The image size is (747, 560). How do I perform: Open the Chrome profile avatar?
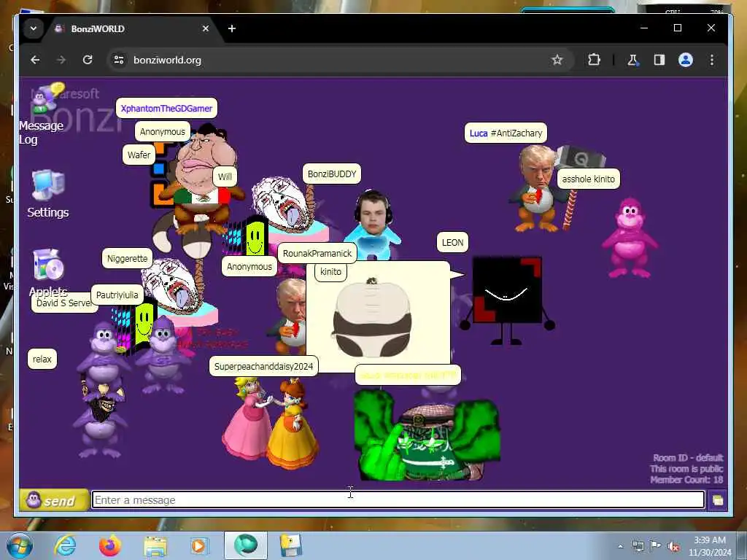[x=686, y=60]
